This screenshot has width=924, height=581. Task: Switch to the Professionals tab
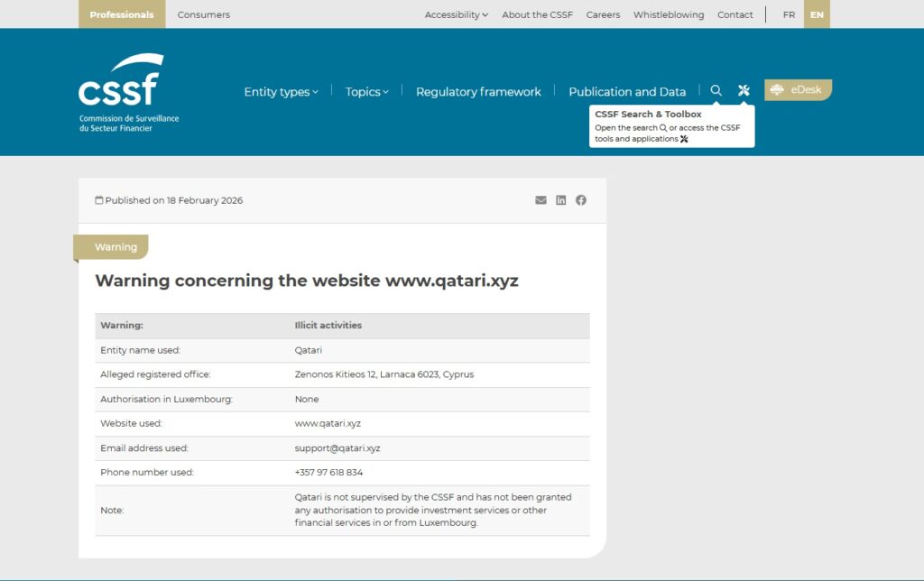click(x=122, y=14)
